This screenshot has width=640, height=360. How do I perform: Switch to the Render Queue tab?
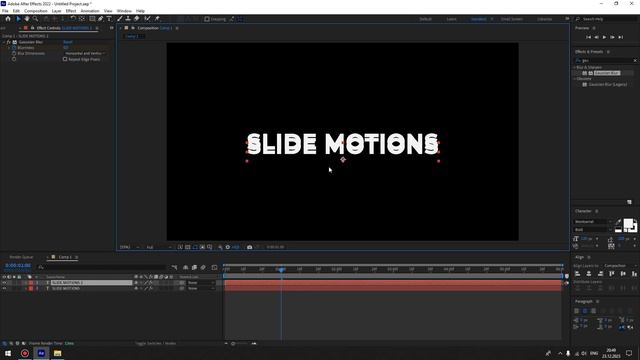[21, 257]
